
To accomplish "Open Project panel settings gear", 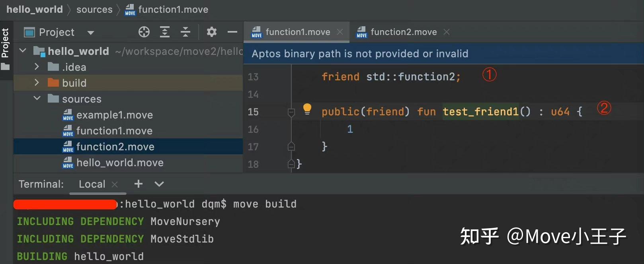I will (212, 32).
